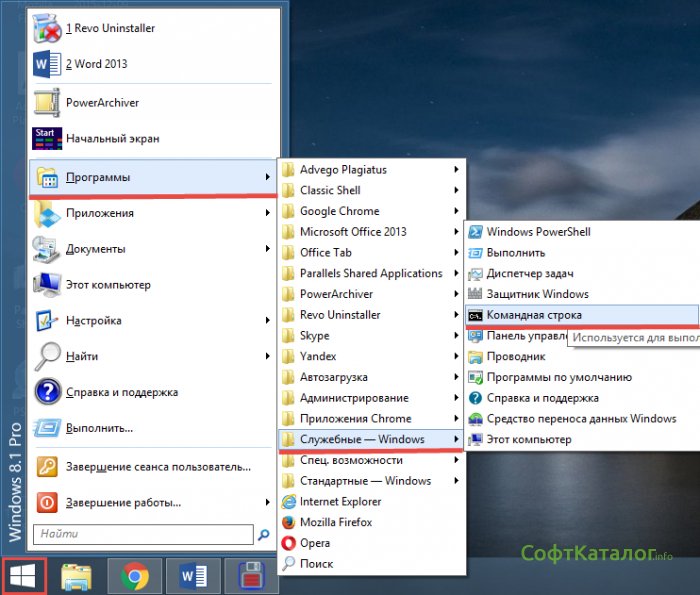Expand the Google Chrome folder
The height and width of the screenshot is (595, 700).
[339, 211]
